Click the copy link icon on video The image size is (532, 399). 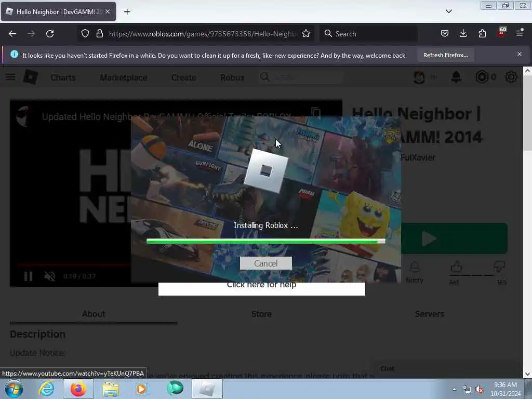[x=316, y=113]
